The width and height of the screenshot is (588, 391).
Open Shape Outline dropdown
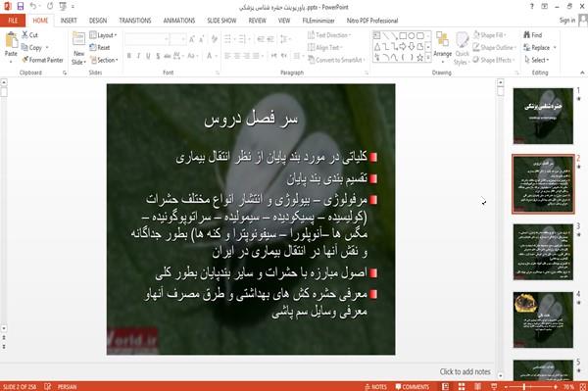tap(495, 47)
